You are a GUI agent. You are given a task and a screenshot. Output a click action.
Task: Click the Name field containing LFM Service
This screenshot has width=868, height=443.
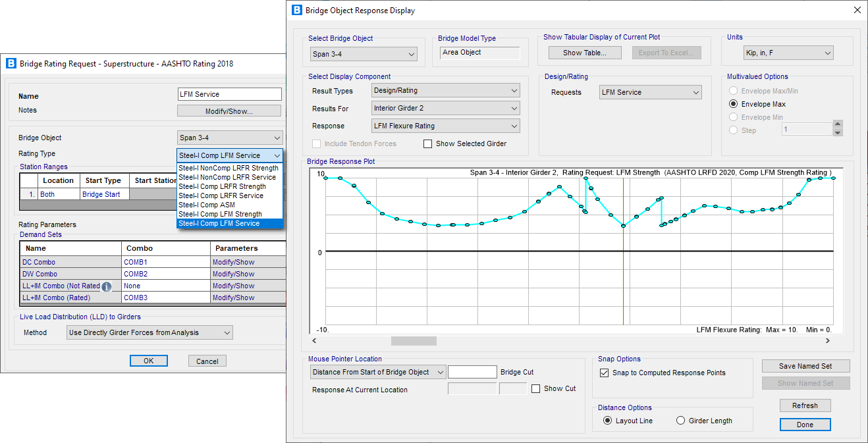click(x=230, y=94)
